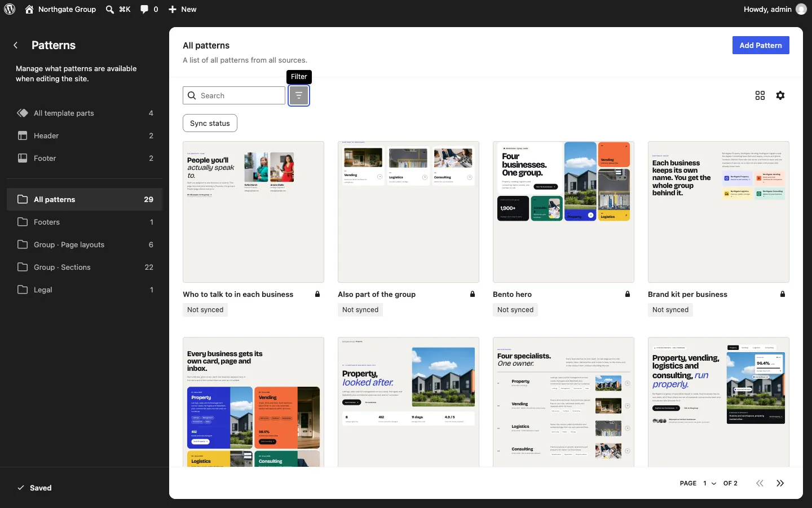Click the New content button
The height and width of the screenshot is (508, 812).
pos(182,9)
